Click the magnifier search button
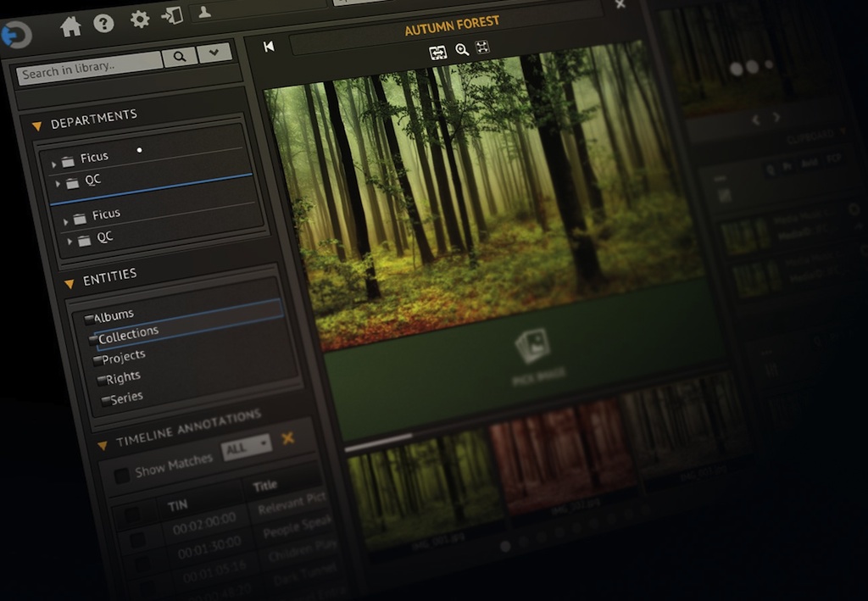Viewport: 868px width, 601px height. click(x=180, y=57)
